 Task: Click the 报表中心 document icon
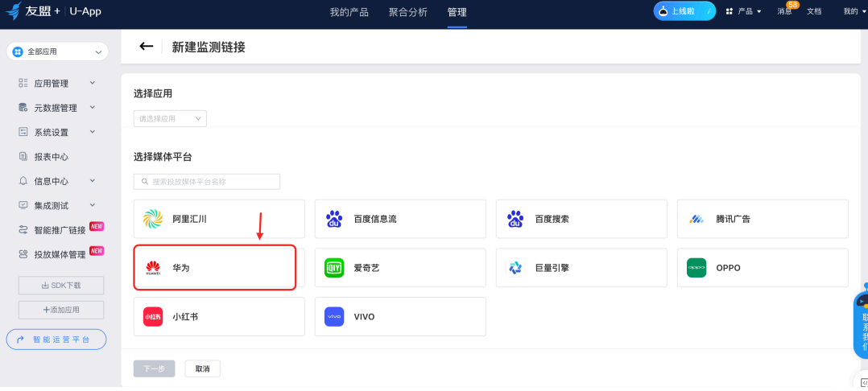pyautogui.click(x=23, y=156)
